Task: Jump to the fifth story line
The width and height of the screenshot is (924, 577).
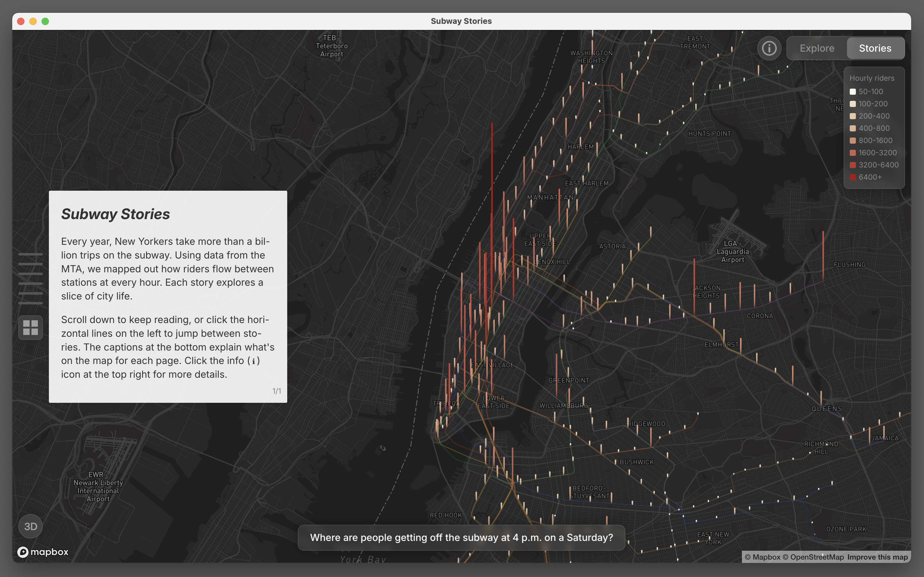Action: coord(31,293)
